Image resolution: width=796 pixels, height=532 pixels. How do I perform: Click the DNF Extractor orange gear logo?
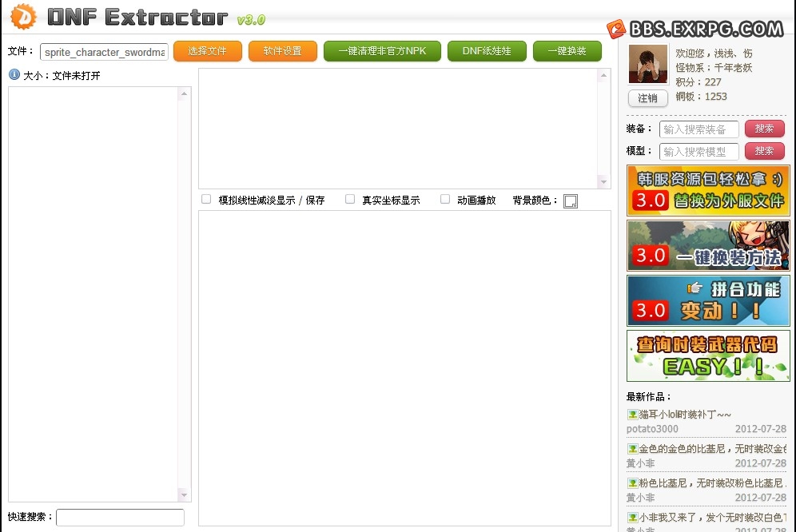(23, 16)
